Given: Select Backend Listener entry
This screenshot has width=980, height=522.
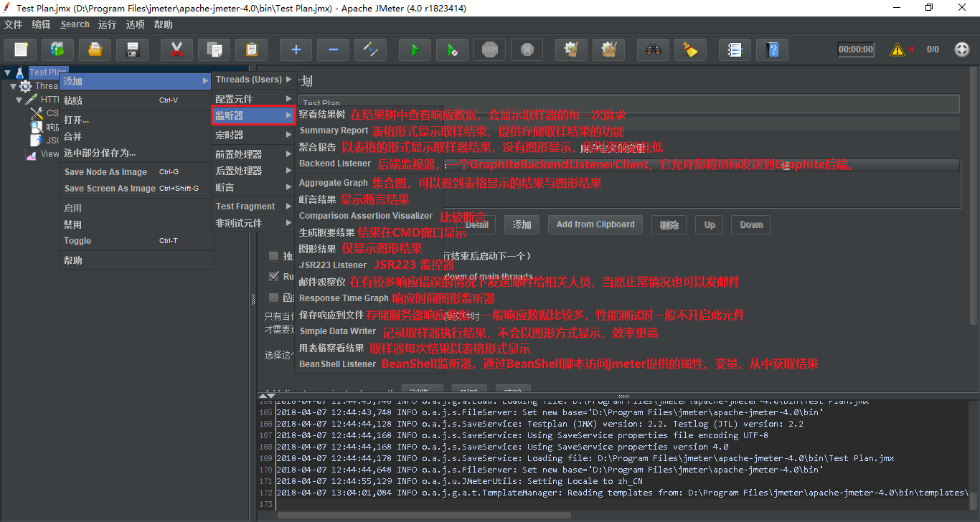Looking at the screenshot, I should tap(335, 163).
